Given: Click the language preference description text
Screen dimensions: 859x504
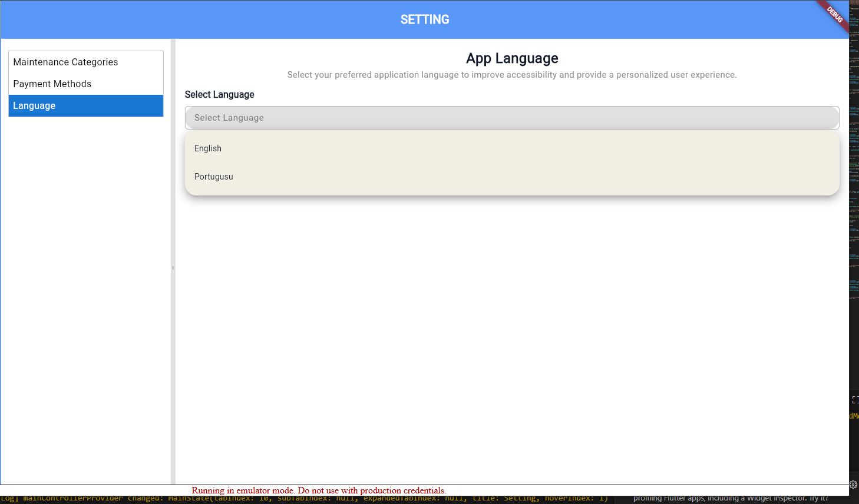Looking at the screenshot, I should 511,75.
